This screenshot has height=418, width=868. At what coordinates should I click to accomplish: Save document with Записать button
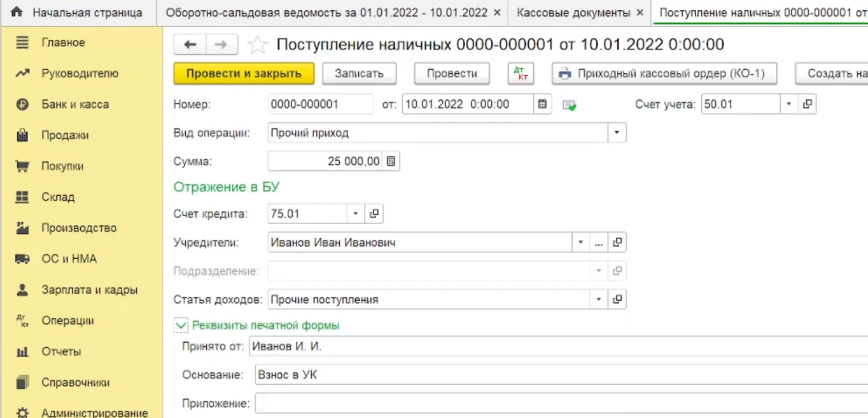pyautogui.click(x=359, y=74)
